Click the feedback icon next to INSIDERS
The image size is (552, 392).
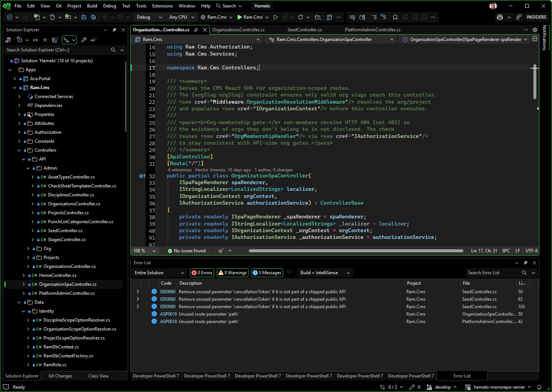click(x=519, y=17)
